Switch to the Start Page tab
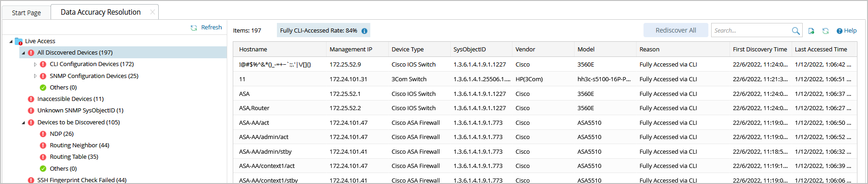 point(26,12)
